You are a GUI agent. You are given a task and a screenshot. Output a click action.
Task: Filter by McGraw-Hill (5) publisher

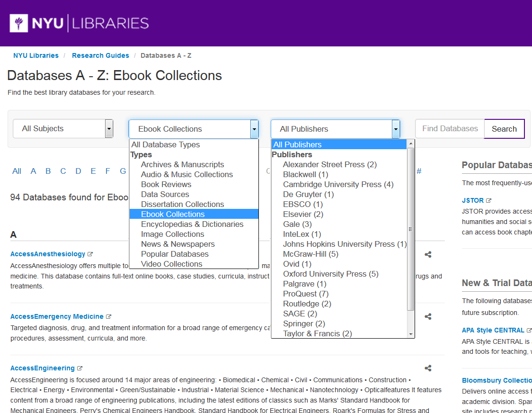point(339,254)
